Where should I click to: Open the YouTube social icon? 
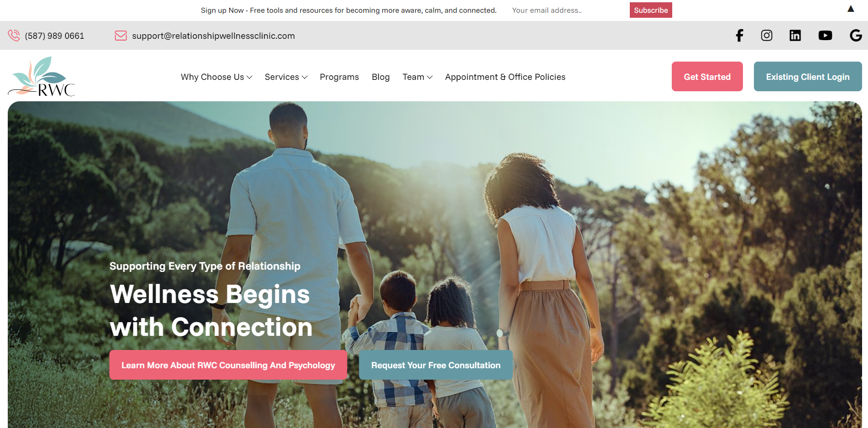825,36
